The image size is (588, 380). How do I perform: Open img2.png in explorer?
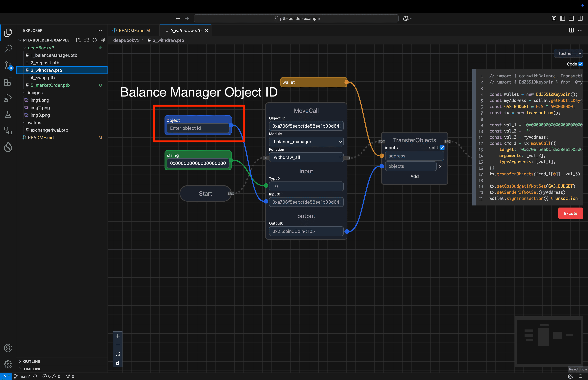tap(40, 108)
